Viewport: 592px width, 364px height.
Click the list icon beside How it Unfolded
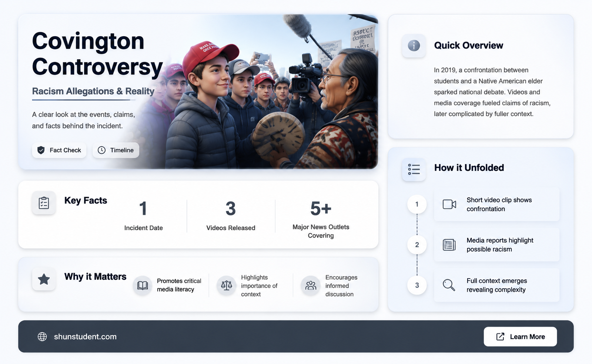[x=414, y=169]
